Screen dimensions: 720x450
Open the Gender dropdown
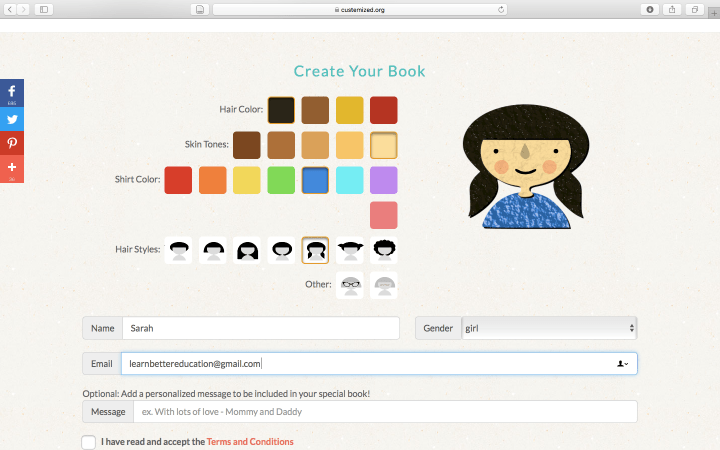tap(549, 328)
